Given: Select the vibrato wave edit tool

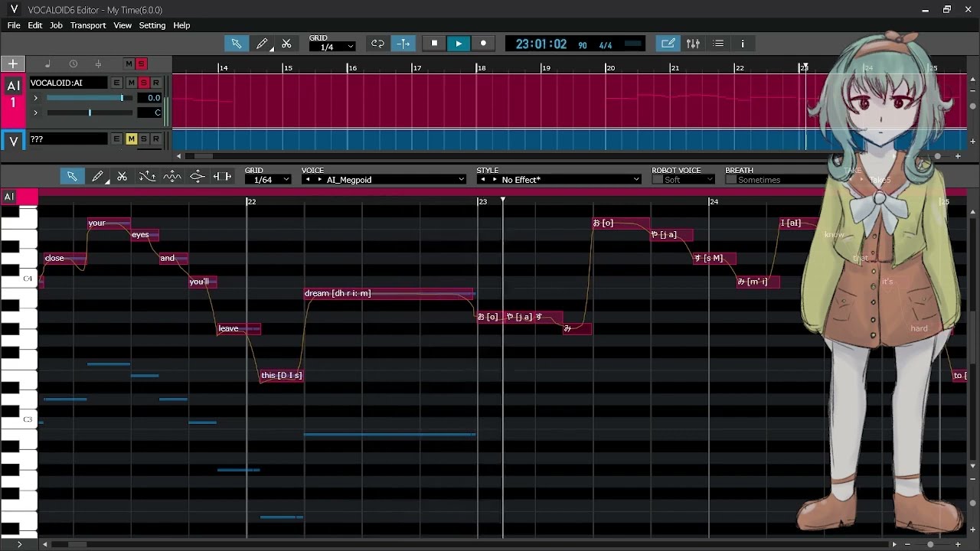Looking at the screenshot, I should pos(172,177).
